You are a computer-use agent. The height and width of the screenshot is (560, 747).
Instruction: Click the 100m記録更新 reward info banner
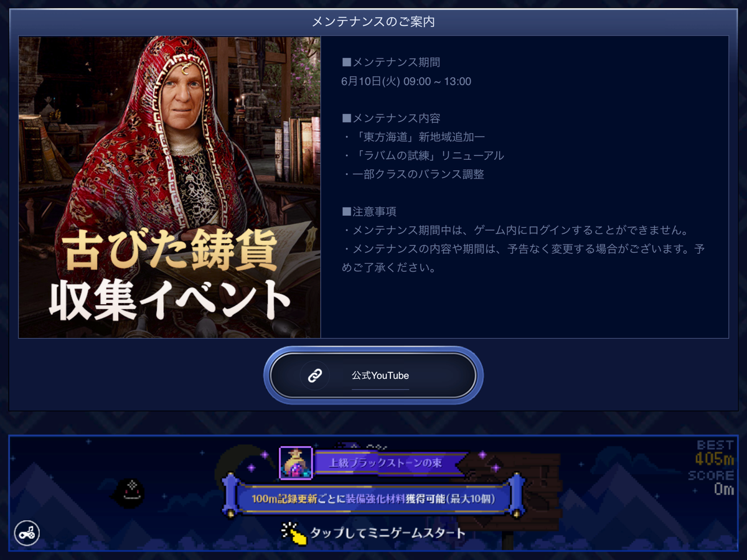374,498
